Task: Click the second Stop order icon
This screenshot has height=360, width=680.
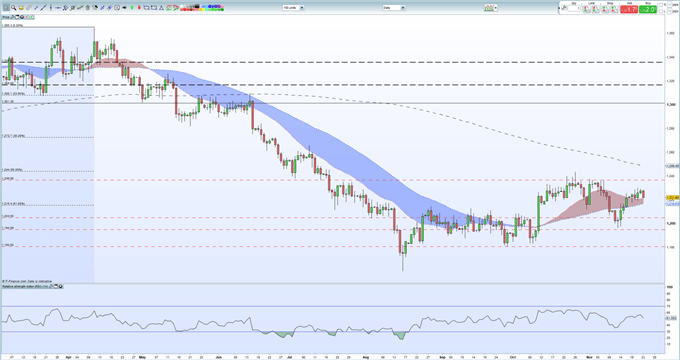Action: click(615, 9)
